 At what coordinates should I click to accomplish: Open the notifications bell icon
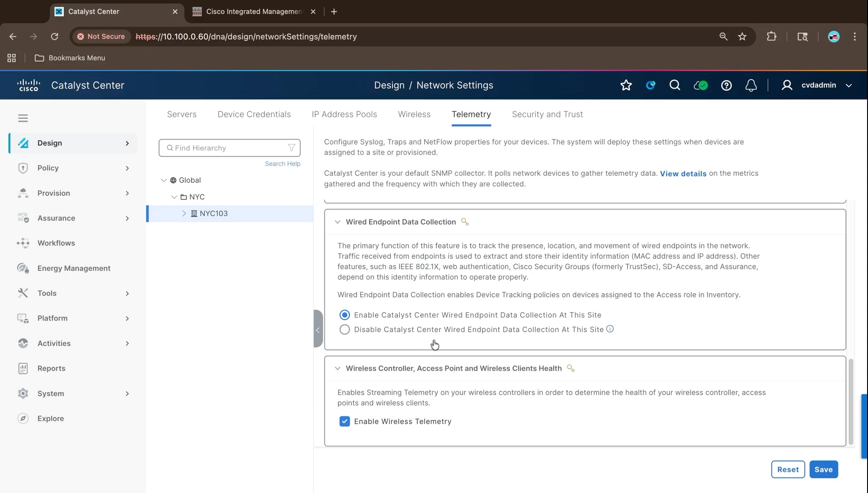[751, 85]
